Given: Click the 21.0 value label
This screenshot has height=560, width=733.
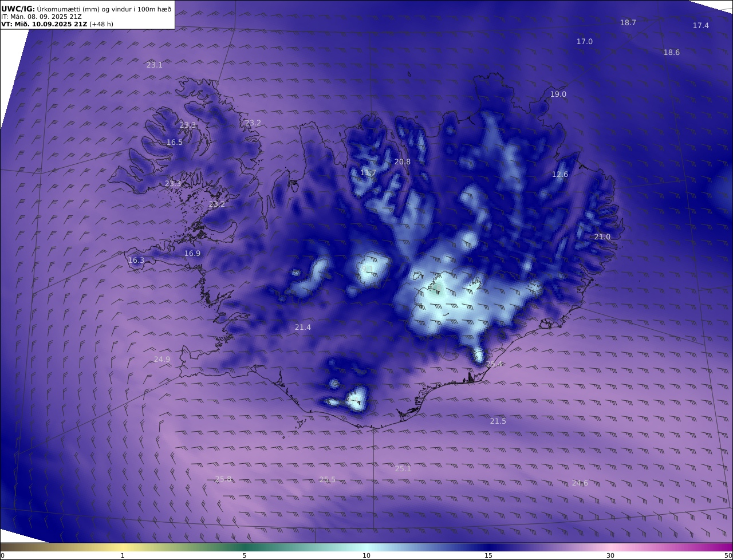Looking at the screenshot, I should [602, 237].
